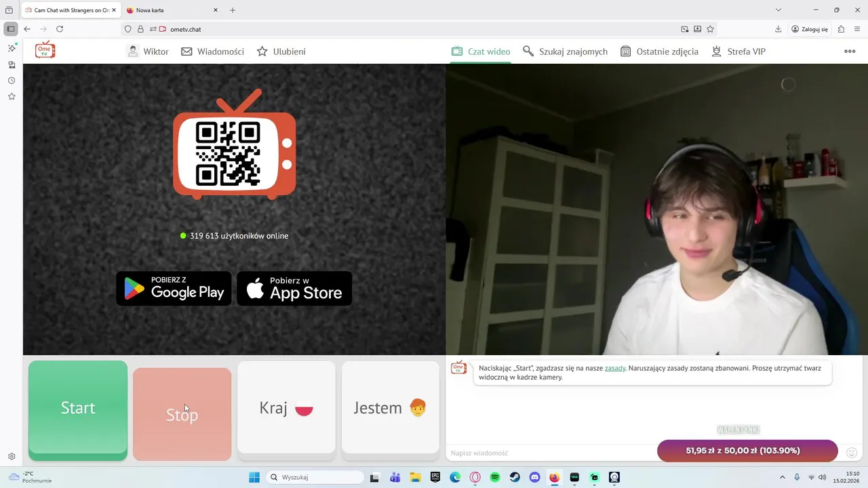
Task: Switch to the Nowa karta tab
Action: click(x=172, y=10)
